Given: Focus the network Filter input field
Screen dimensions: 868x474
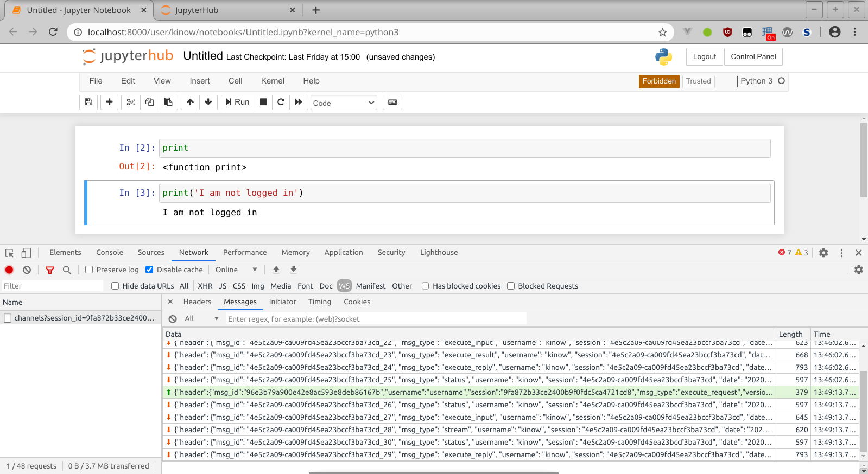Looking at the screenshot, I should tap(52, 286).
